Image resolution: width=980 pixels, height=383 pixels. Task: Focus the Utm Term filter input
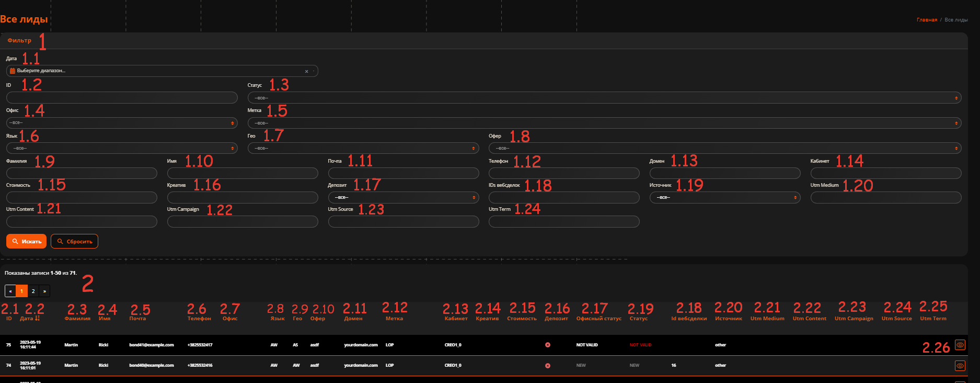[564, 222]
